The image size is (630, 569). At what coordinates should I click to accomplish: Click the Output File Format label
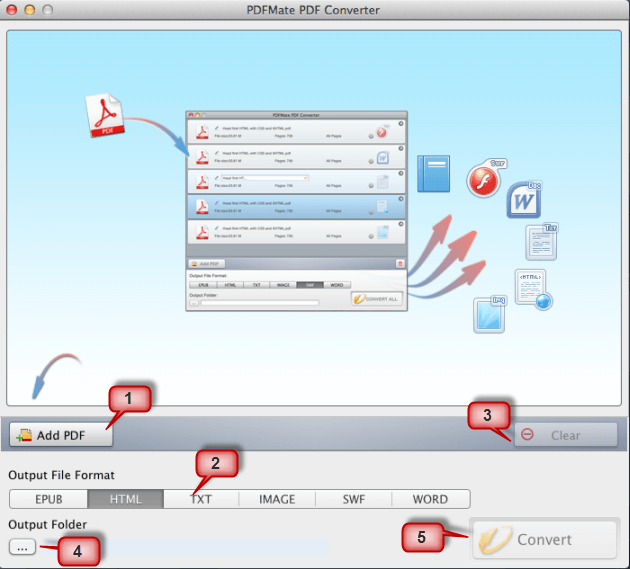tap(61, 475)
